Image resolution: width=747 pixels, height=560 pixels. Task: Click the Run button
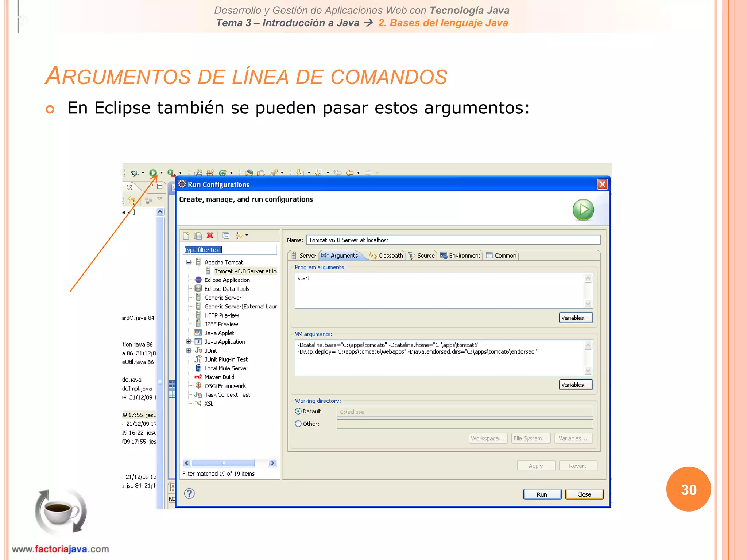click(542, 494)
